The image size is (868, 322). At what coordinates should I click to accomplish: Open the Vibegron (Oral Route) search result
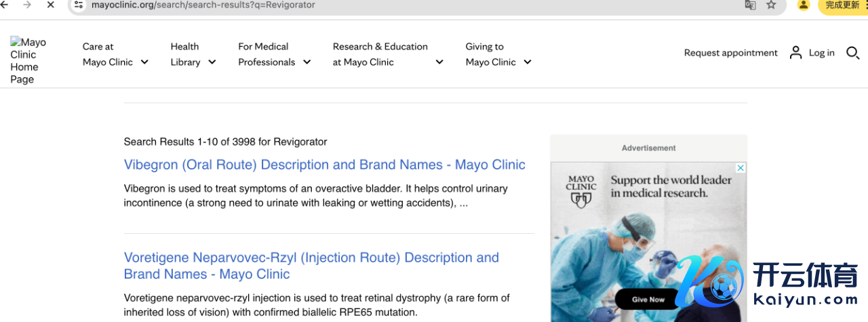tap(325, 165)
